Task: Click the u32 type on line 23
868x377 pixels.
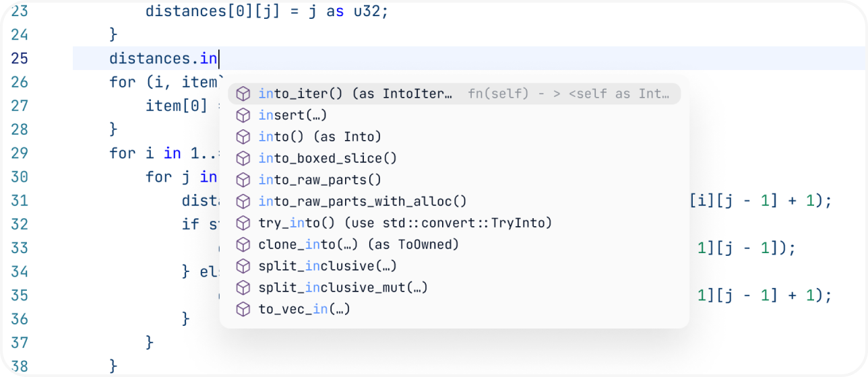Action: (x=367, y=11)
